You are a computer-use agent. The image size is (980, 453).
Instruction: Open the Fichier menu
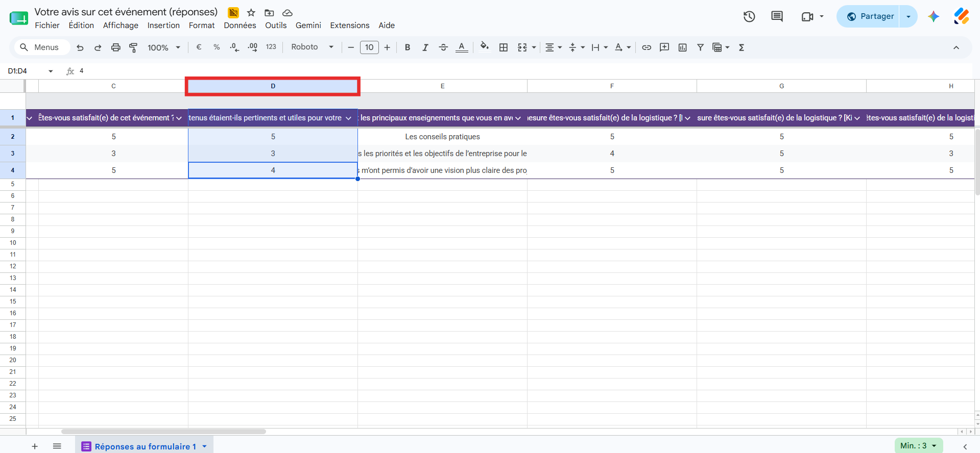(47, 26)
